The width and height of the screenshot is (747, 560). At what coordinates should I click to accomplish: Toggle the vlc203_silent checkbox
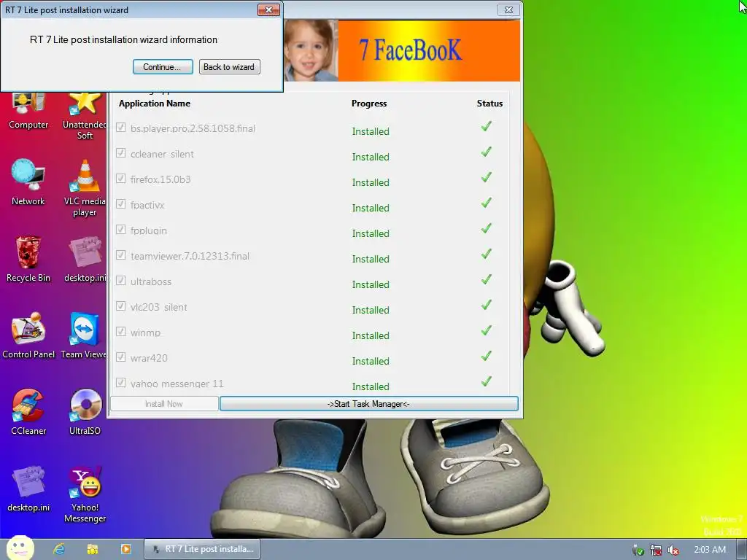tap(121, 306)
